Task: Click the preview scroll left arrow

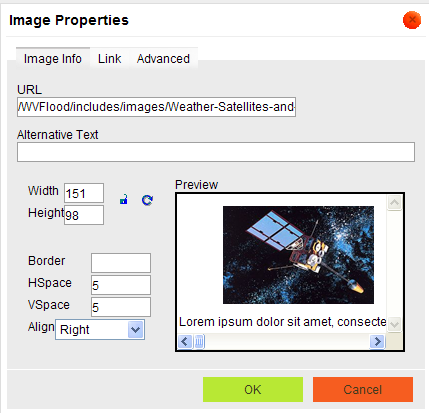Action: (185, 341)
